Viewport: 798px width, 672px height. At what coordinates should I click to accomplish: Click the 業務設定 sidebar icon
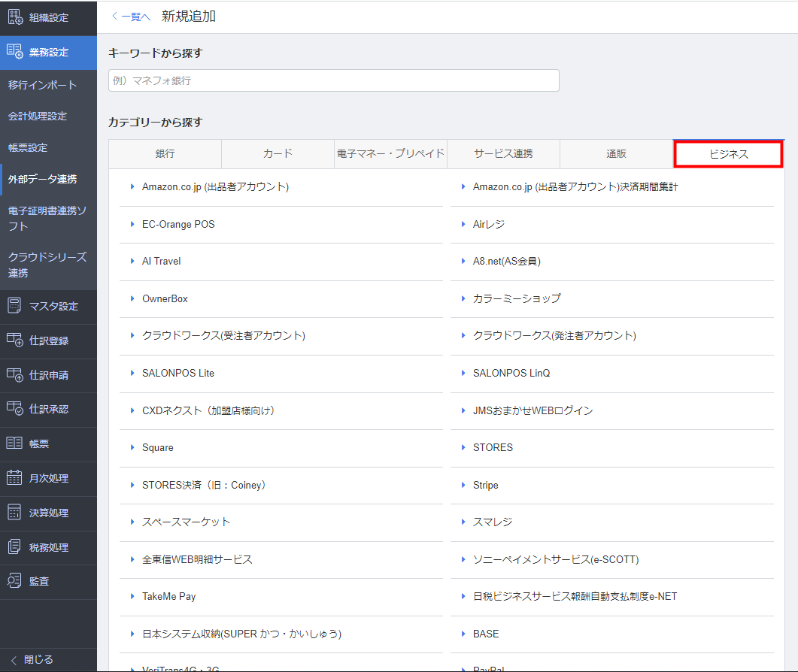(15, 51)
